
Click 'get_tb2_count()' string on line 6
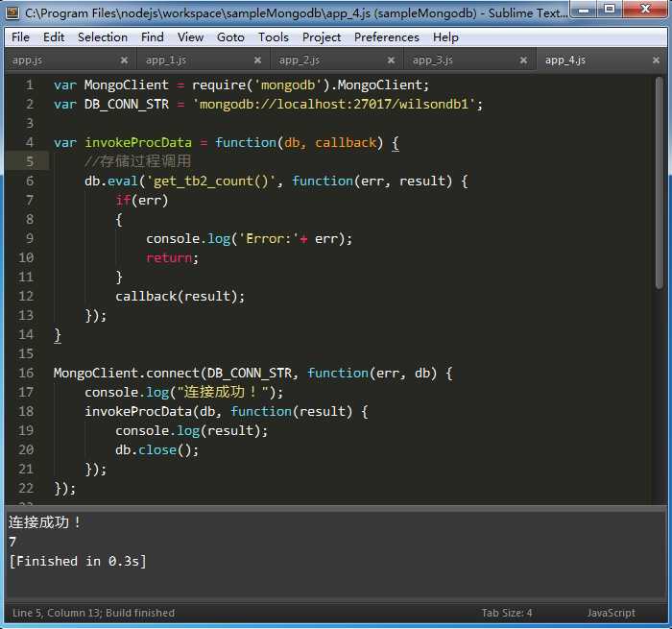(x=211, y=181)
